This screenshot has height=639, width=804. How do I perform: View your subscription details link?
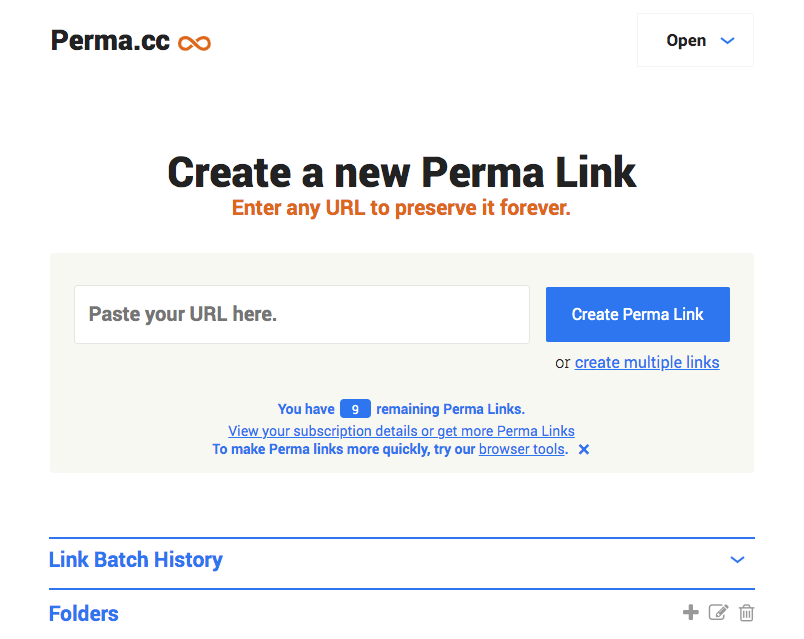click(x=401, y=431)
